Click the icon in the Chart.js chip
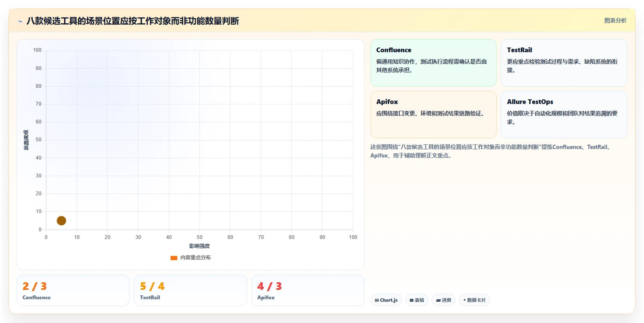The height and width of the screenshot is (323, 644). (377, 300)
